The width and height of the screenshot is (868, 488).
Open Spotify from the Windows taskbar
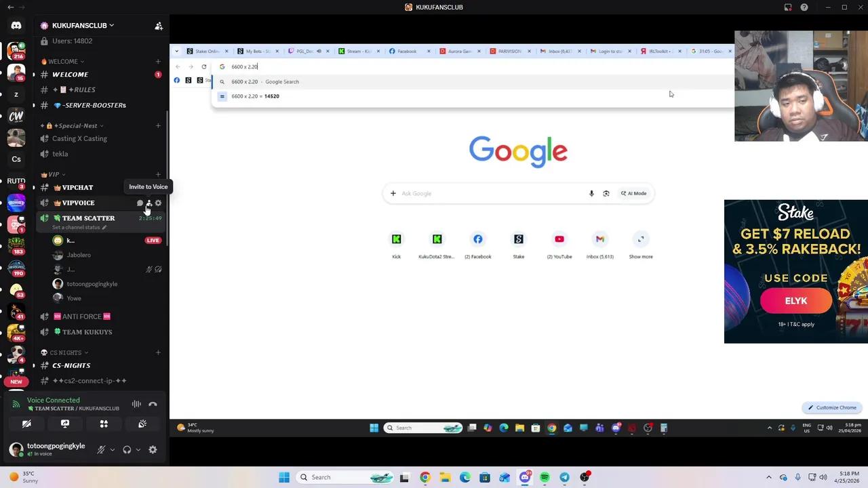pos(545,477)
